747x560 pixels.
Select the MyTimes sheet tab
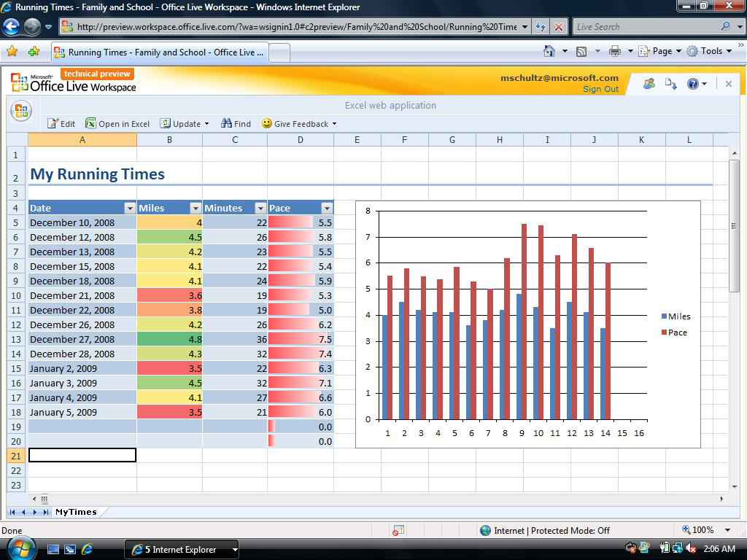tap(76, 512)
